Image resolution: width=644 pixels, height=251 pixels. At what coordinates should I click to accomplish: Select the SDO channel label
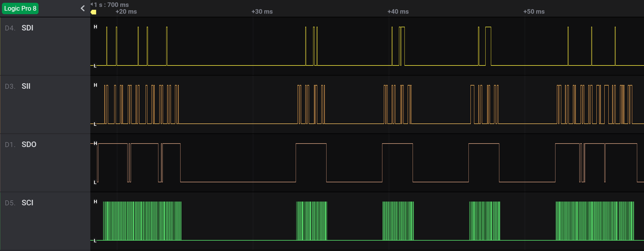[x=29, y=145]
